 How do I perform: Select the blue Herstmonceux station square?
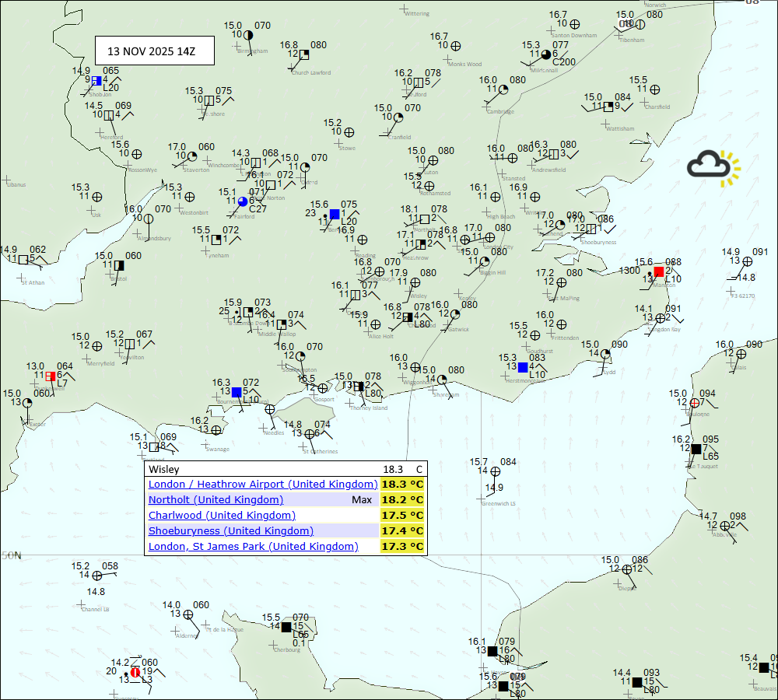coord(523,367)
